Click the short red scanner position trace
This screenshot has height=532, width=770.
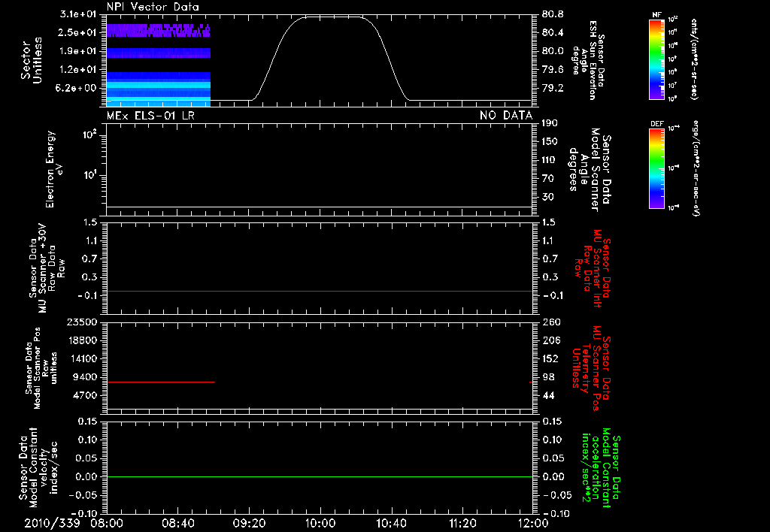(161, 382)
